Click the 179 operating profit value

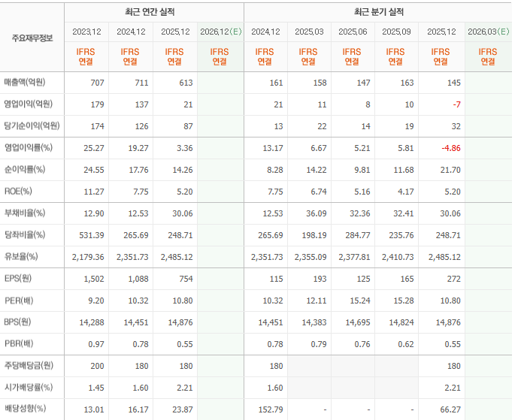[x=97, y=104]
